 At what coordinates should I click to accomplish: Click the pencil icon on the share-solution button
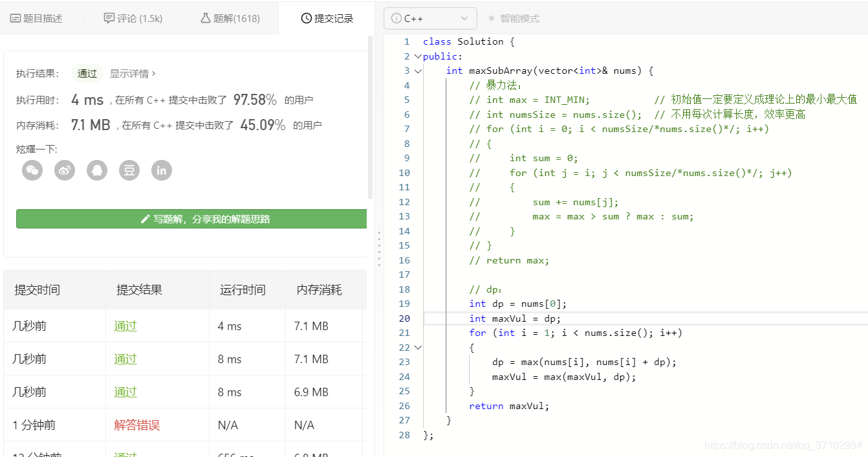click(x=145, y=219)
